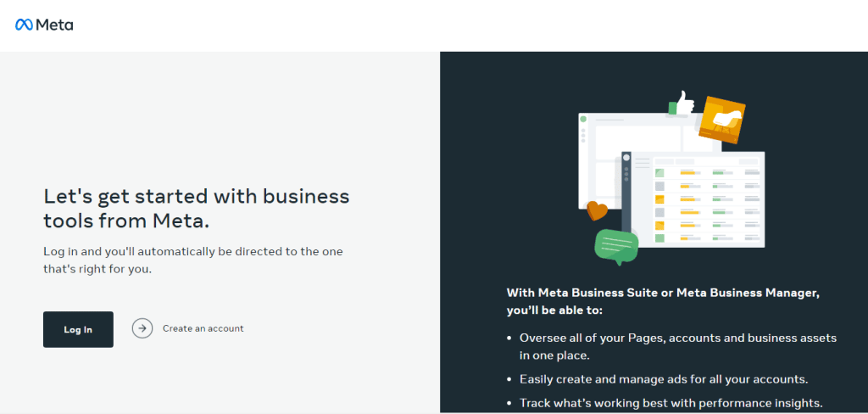The width and height of the screenshot is (868, 414).
Task: Click the orange chair image tile
Action: click(722, 120)
